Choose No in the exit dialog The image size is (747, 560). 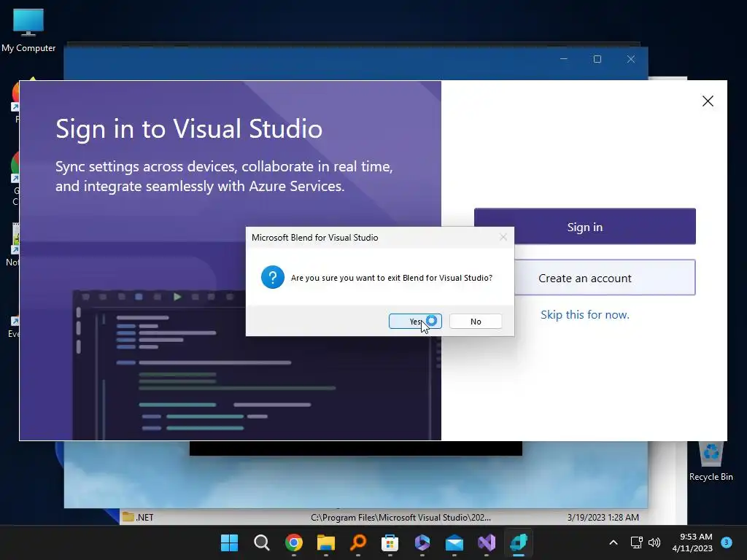[x=476, y=322]
